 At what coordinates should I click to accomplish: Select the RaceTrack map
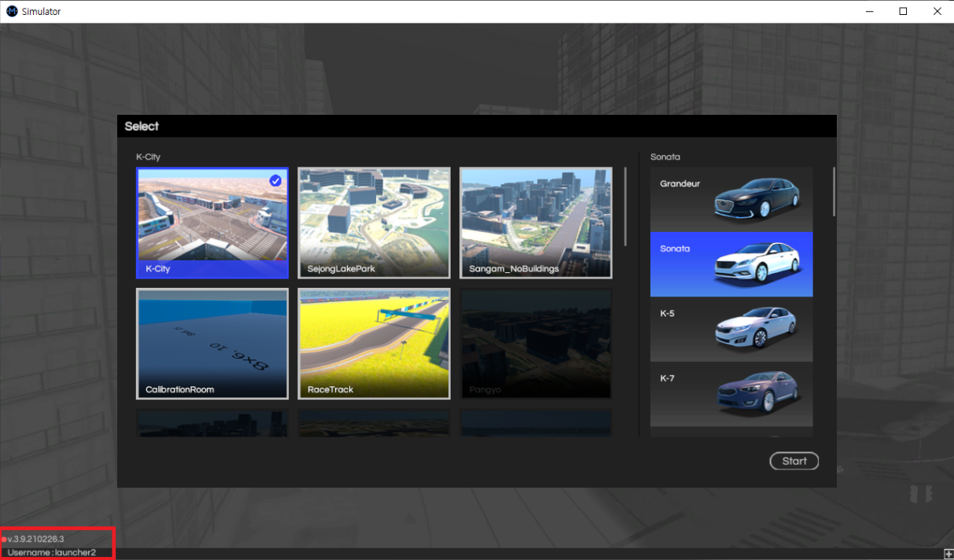click(x=374, y=344)
